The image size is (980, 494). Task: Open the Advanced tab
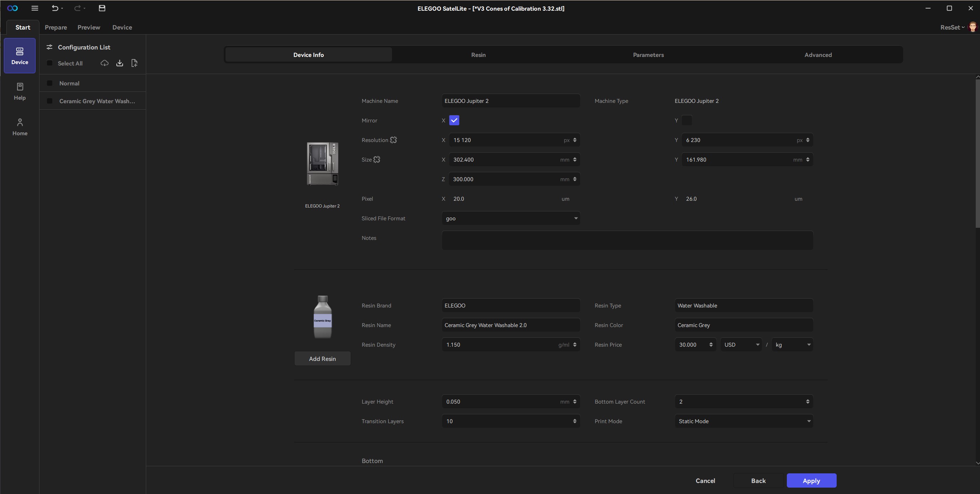point(818,55)
